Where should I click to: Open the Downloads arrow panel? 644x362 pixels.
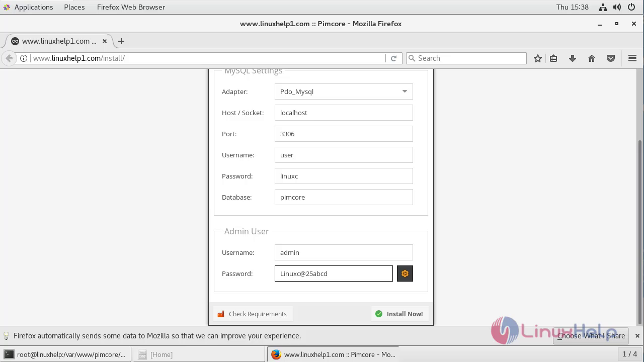573,58
